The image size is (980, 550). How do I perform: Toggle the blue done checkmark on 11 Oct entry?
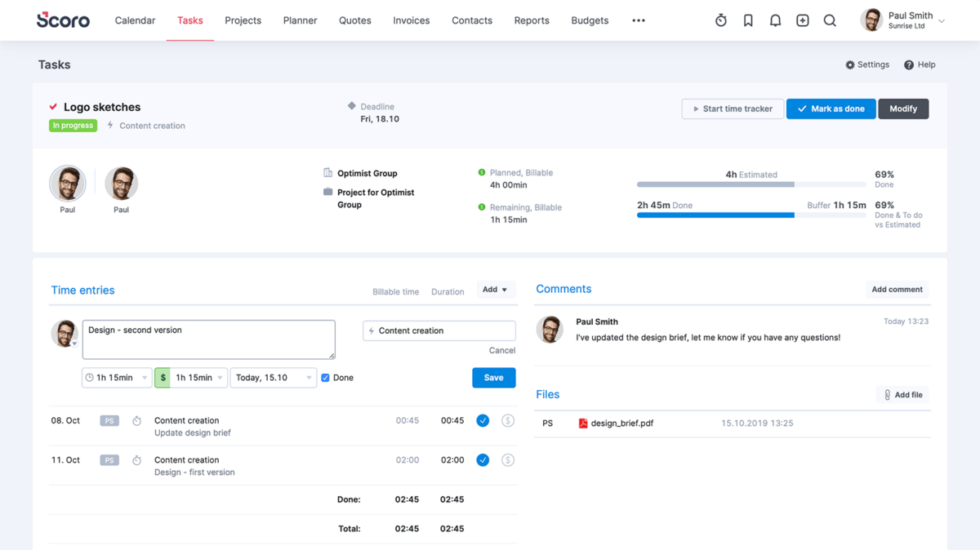click(483, 459)
